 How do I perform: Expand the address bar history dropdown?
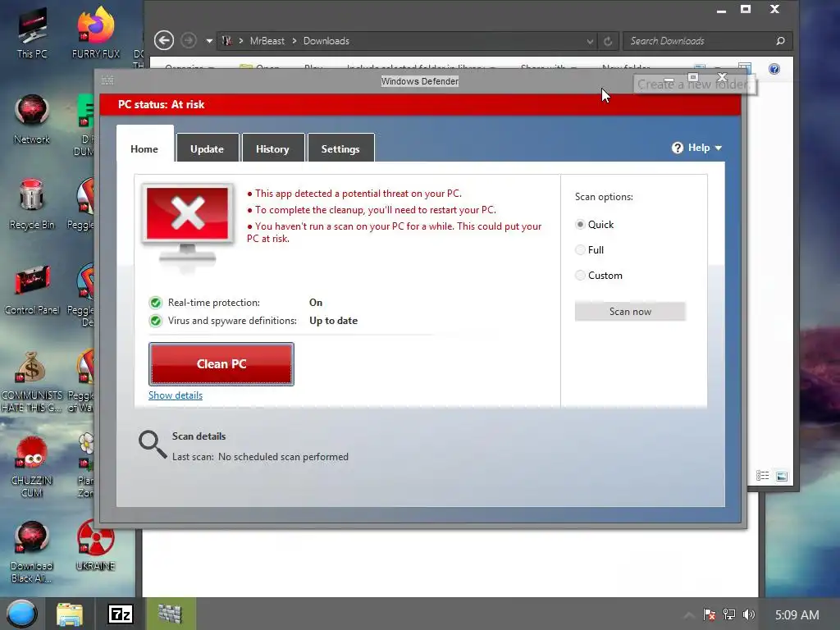click(x=590, y=41)
